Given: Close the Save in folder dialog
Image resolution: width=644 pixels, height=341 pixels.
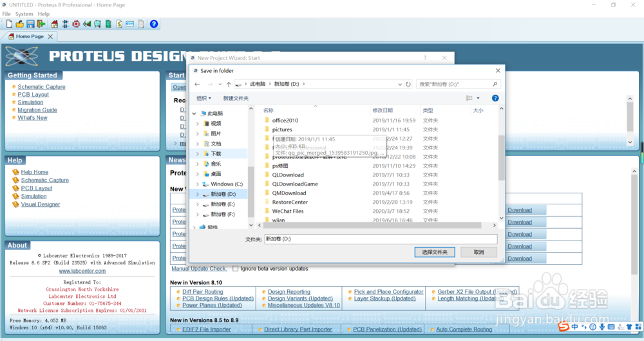Looking at the screenshot, I should coord(498,71).
